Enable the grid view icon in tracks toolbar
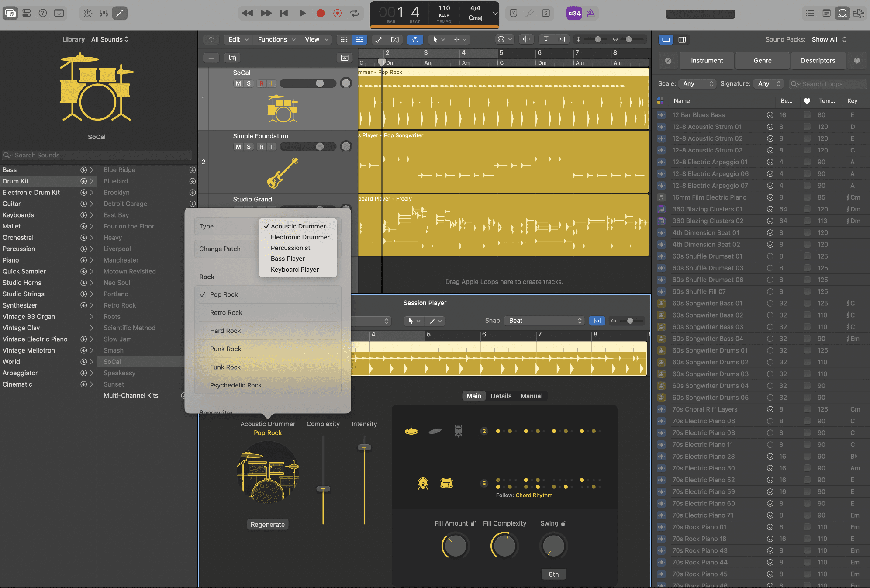The image size is (870, 588). [344, 39]
